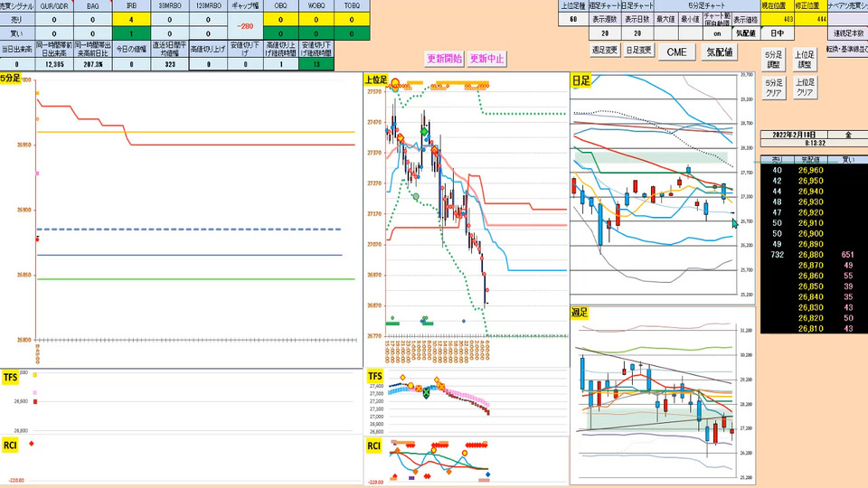Click the green X marker in 上位足 TFS chart
Viewport: 868px width, 488px height.
pyautogui.click(x=426, y=393)
